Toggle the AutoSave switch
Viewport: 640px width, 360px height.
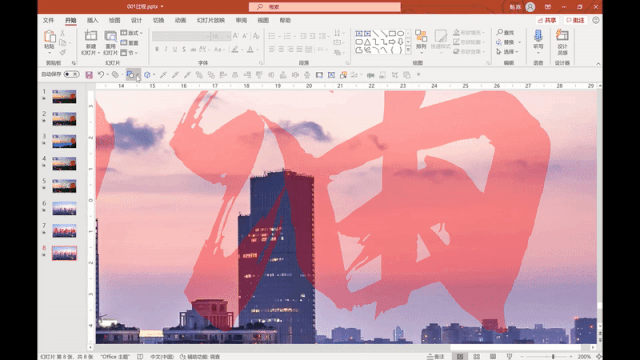pos(72,74)
